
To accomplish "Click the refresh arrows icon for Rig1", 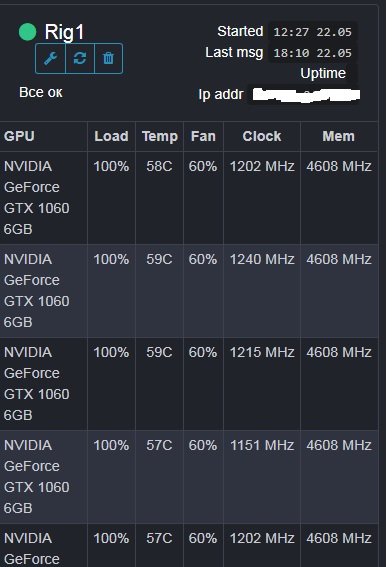I will 80,58.
